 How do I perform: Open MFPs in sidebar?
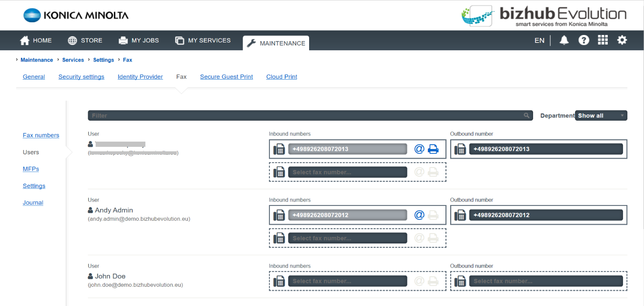[x=31, y=169]
